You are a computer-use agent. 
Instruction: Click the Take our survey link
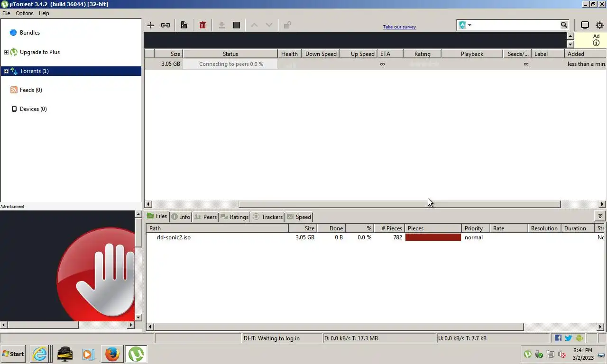[399, 27]
